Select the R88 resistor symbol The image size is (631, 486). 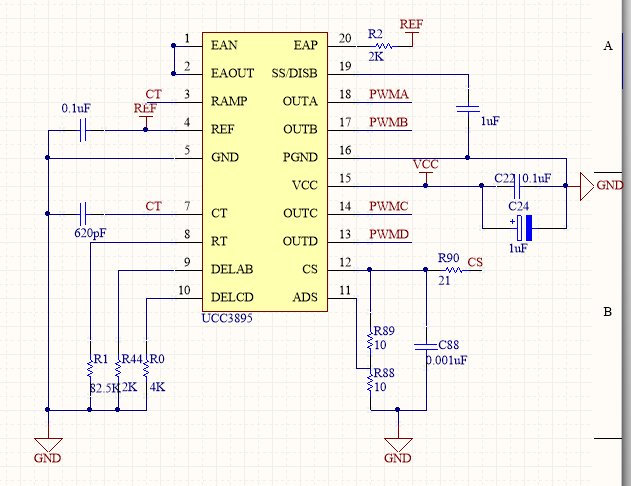tap(370, 383)
